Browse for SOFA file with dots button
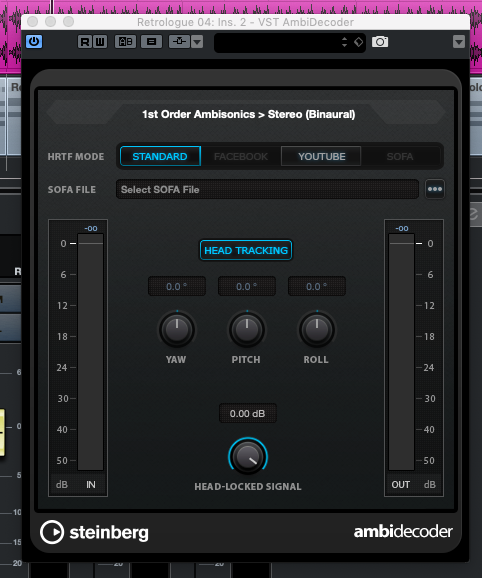 click(435, 189)
